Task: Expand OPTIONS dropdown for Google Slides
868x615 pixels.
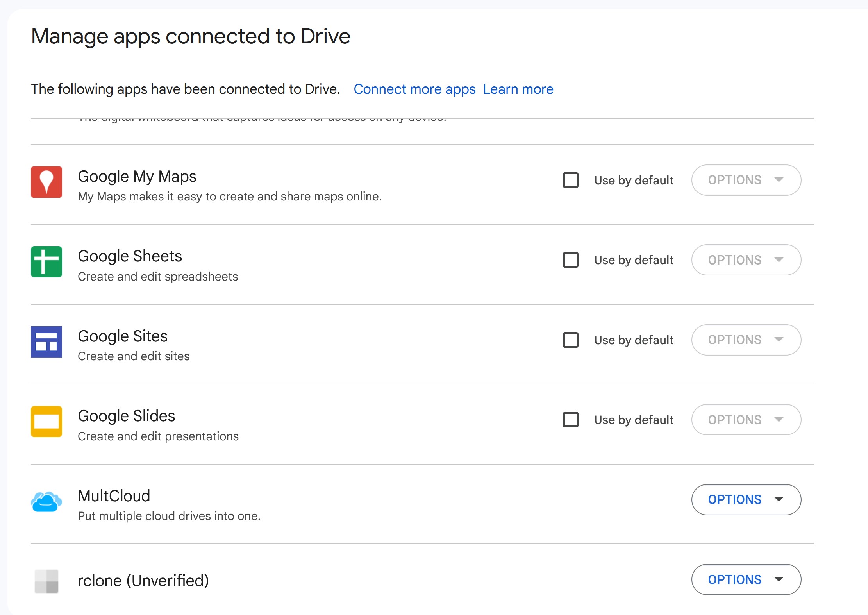Action: point(746,420)
